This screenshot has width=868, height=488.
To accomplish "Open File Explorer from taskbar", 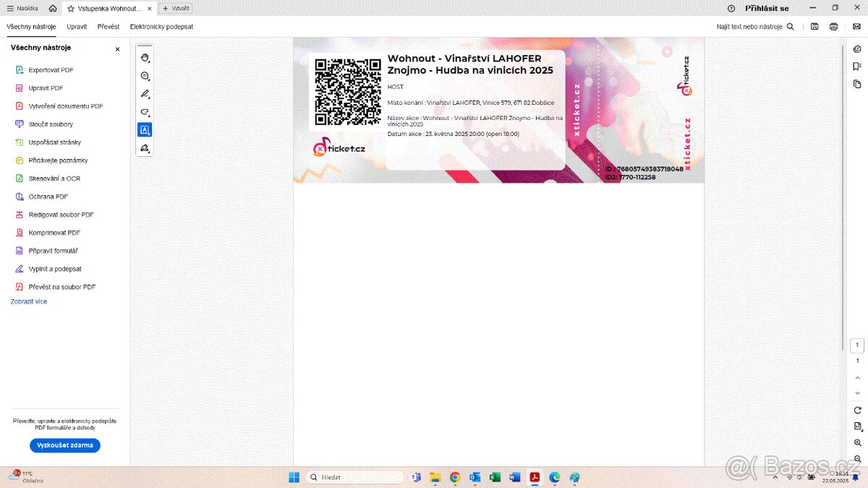I will (x=435, y=477).
